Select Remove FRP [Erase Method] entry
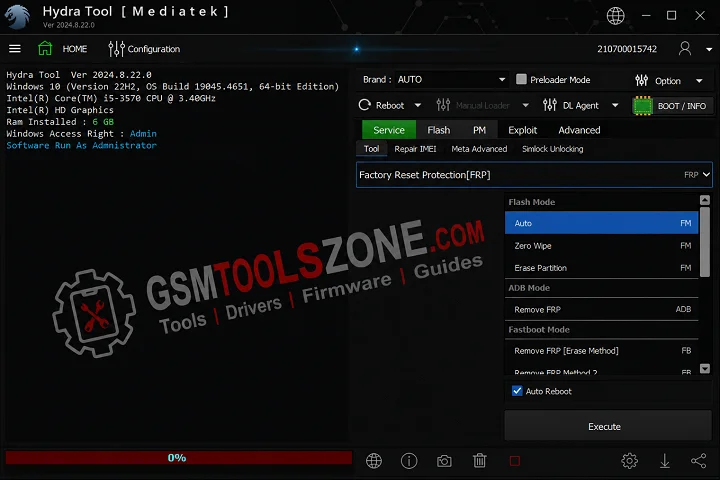The width and height of the screenshot is (720, 480). (x=602, y=351)
